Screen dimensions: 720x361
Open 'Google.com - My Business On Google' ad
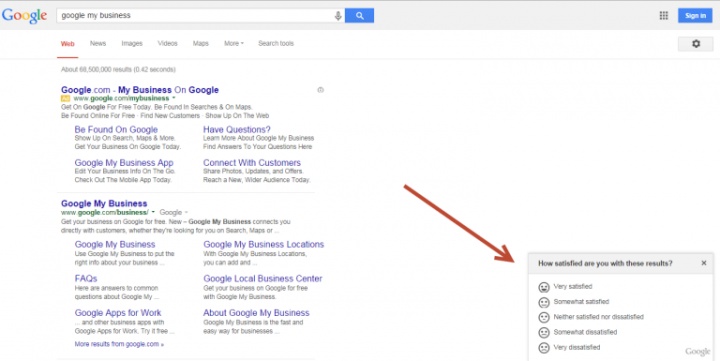140,90
